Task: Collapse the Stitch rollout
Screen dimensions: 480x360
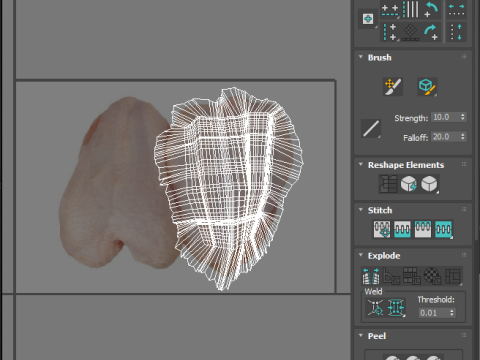Action: tap(361, 210)
